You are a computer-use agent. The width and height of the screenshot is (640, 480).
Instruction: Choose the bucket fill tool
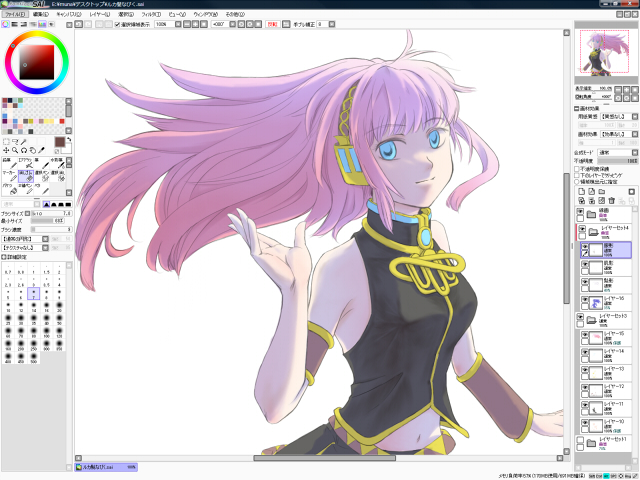click(10, 189)
